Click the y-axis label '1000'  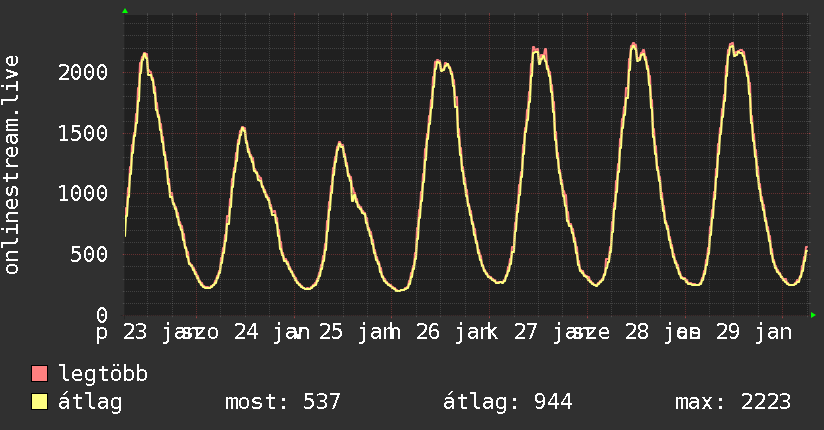[x=83, y=194]
